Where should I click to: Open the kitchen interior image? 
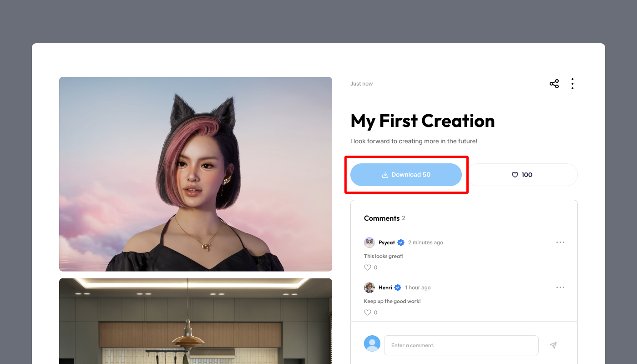coord(196,321)
